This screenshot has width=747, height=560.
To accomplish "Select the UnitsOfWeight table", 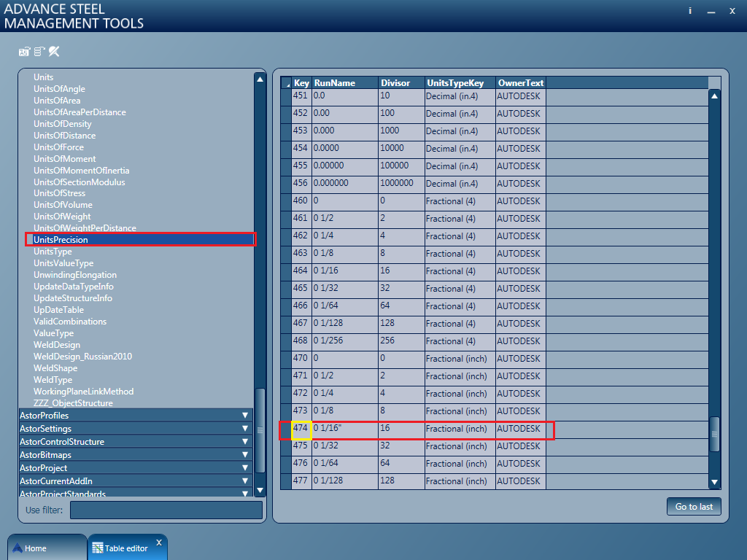I will (62, 216).
